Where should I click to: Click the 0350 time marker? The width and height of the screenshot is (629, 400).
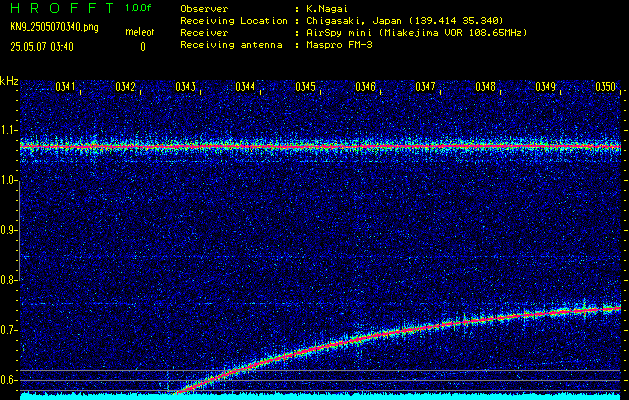[605, 87]
